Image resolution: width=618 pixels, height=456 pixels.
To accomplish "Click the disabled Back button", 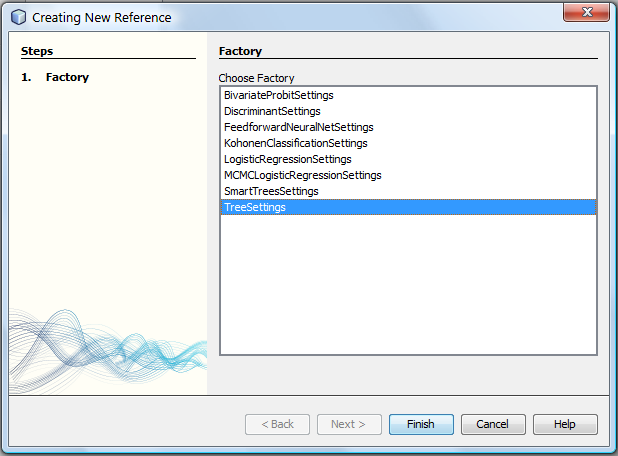I will [277, 424].
